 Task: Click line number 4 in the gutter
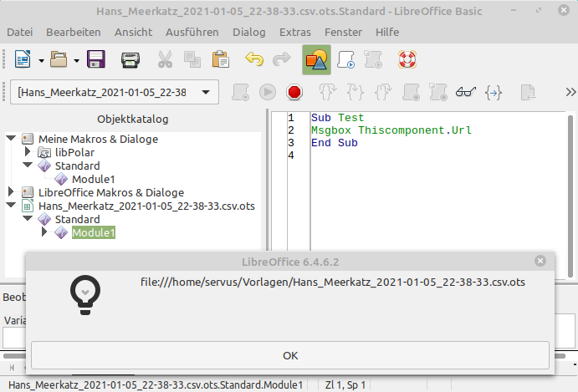tap(291, 155)
